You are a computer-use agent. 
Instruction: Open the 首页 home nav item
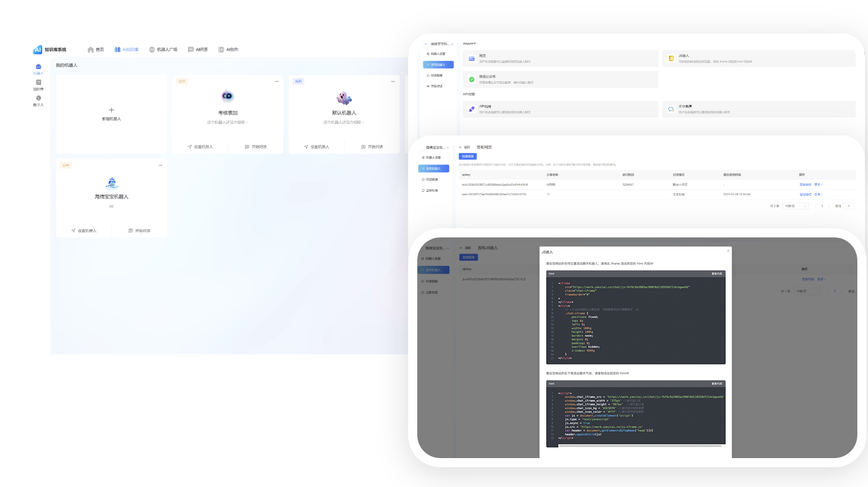click(x=95, y=50)
